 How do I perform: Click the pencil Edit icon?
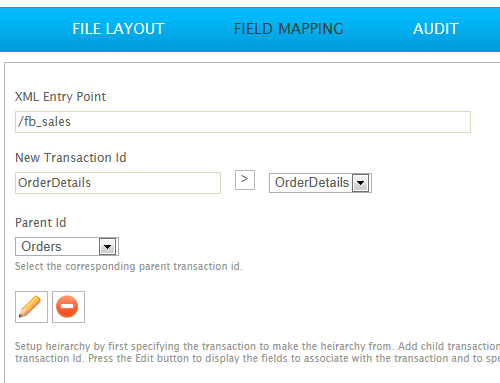[31, 307]
